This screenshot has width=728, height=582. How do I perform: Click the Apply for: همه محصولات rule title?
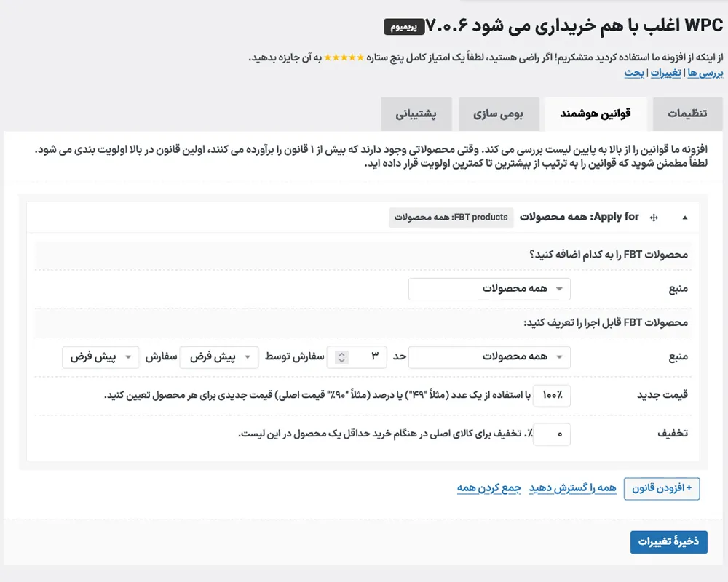pyautogui.click(x=579, y=217)
